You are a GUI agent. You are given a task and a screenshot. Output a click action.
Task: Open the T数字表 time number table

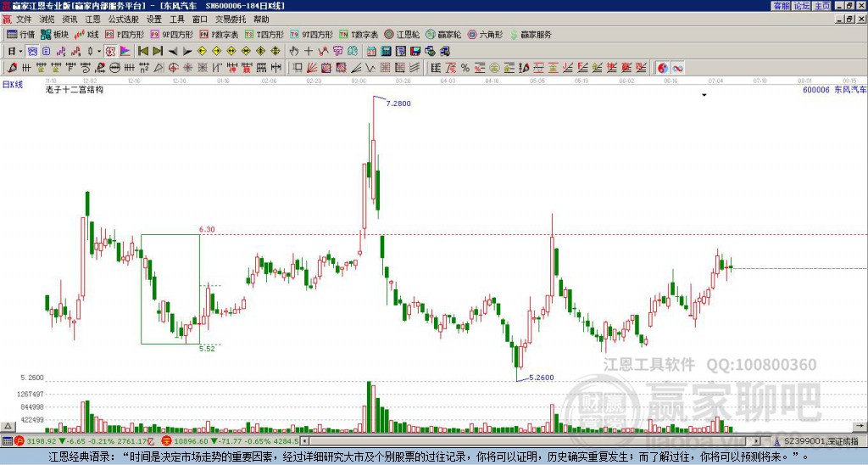[359, 34]
